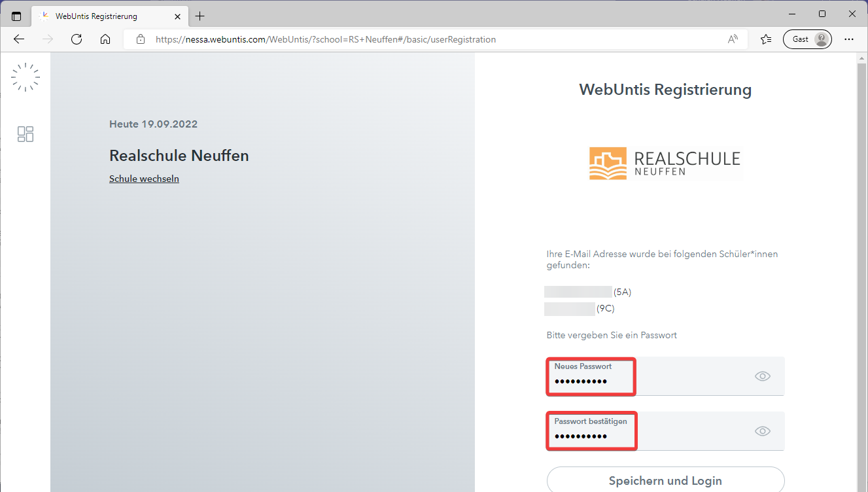Screen dimensions: 868x492
Task: Reload the page with refresh icon
Action: click(x=77, y=39)
